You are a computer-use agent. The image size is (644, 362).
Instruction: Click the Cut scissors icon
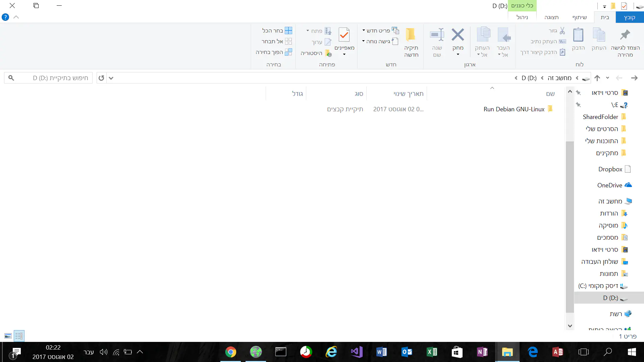562,31
